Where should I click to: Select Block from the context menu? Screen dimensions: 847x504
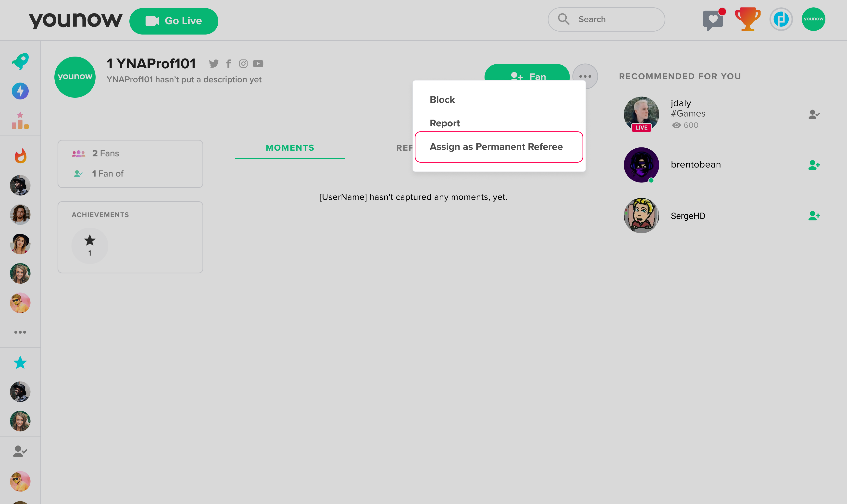click(x=442, y=100)
